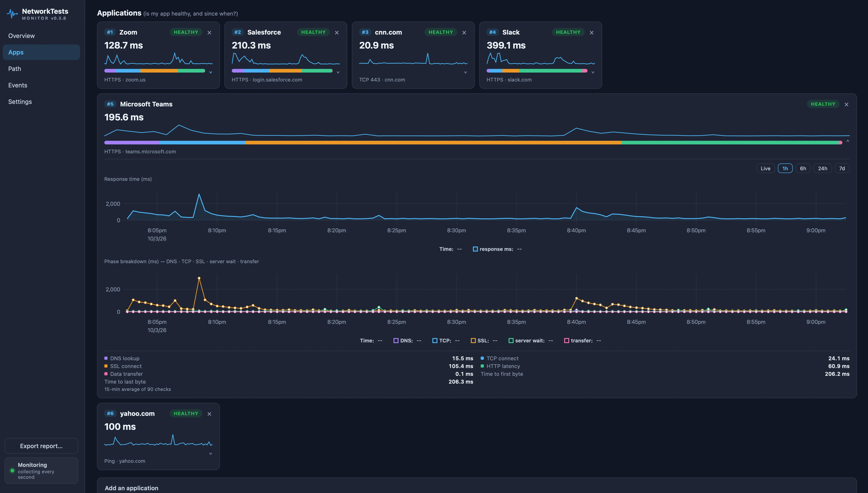Select the Apps sidebar item
This screenshot has height=493, width=868.
point(41,52)
